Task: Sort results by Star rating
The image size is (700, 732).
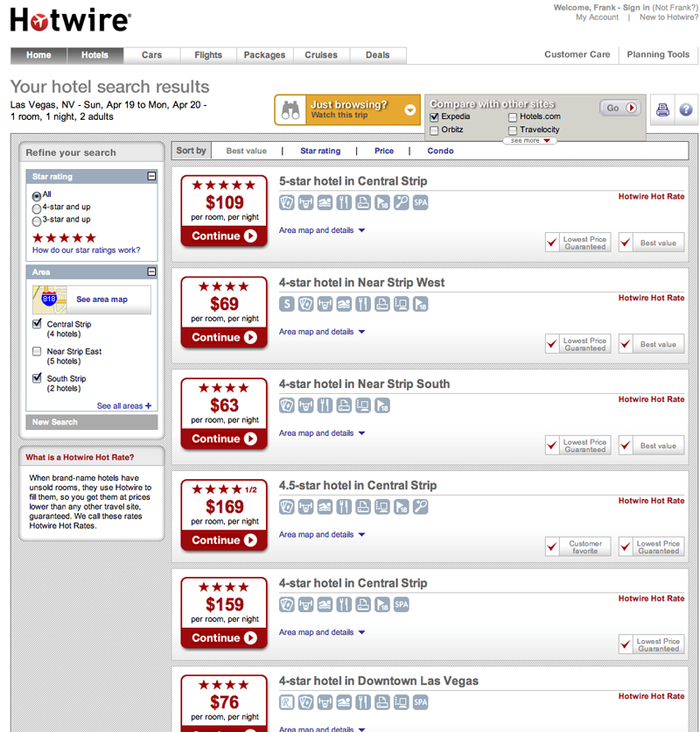Action: [320, 151]
